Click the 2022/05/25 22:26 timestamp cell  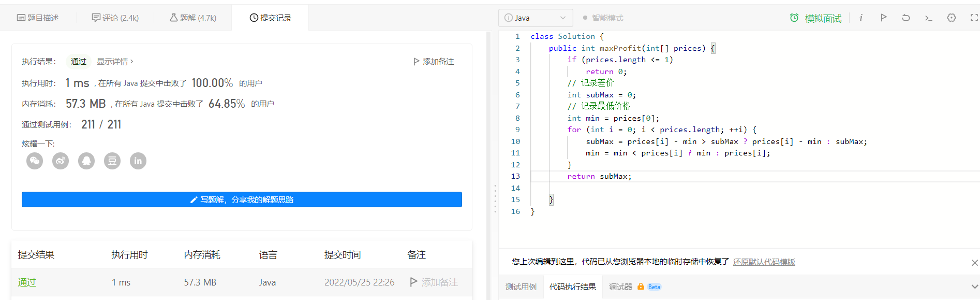coord(359,282)
